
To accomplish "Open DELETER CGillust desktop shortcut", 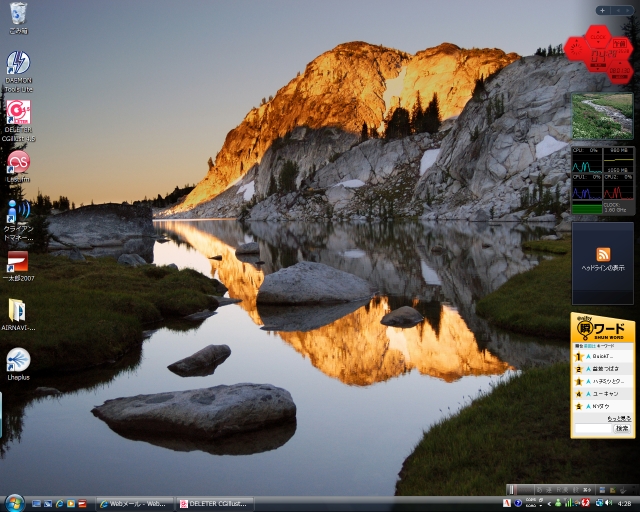I will click(x=18, y=112).
